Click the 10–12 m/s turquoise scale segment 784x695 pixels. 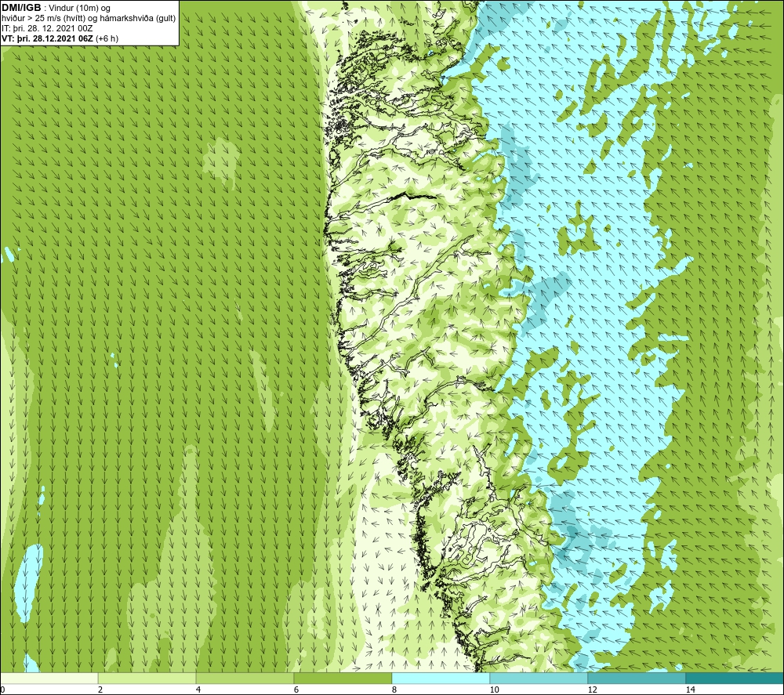point(539,679)
